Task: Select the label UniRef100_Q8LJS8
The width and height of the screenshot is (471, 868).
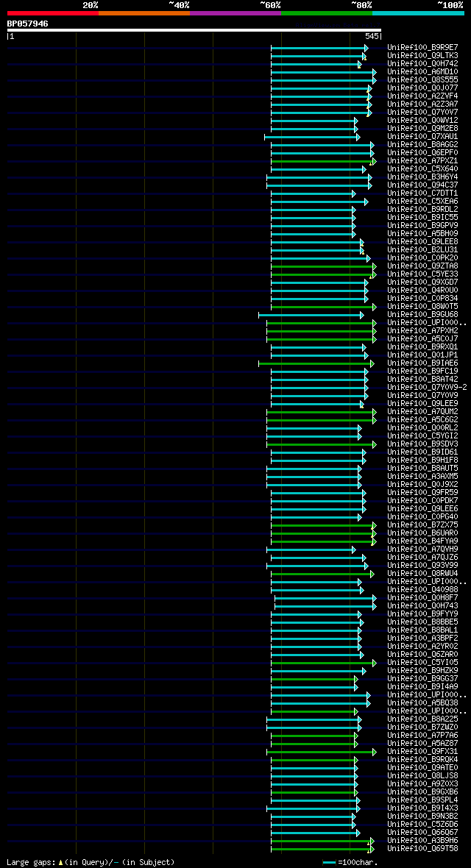Action: [x=422, y=775]
